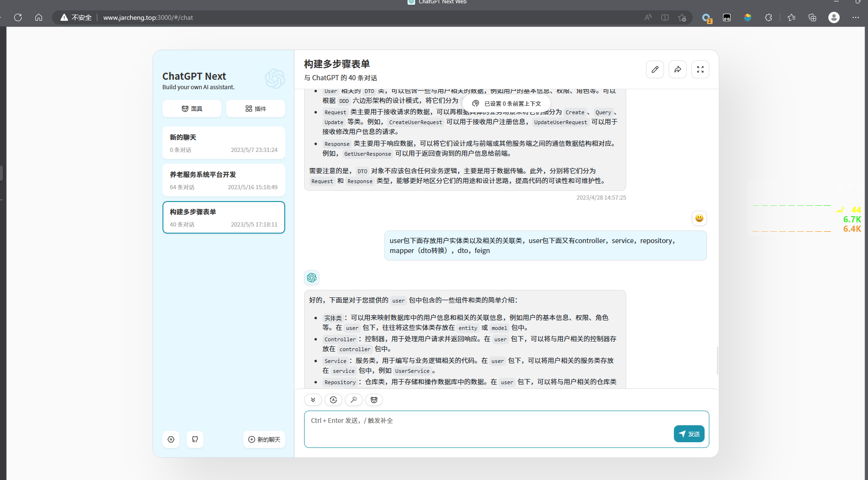Click the 已设置 0 条前置上下文 prompt pill
Image resolution: width=868 pixels, height=480 pixels.
(506, 103)
